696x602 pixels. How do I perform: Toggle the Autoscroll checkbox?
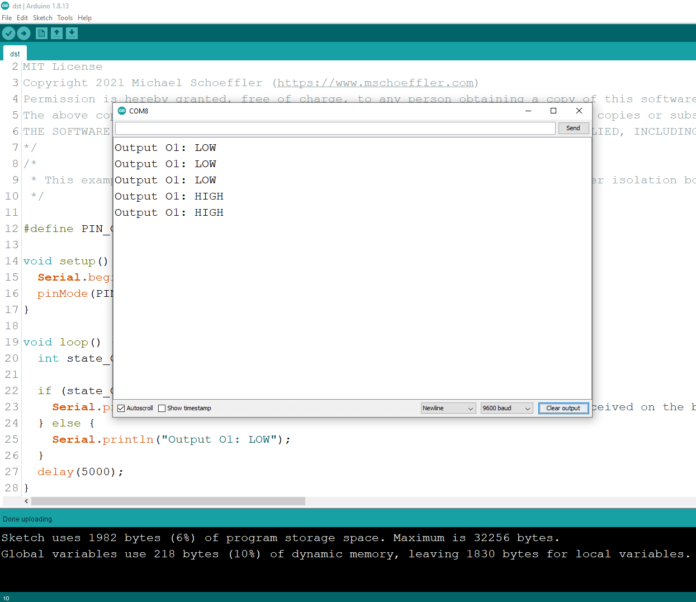(x=121, y=408)
